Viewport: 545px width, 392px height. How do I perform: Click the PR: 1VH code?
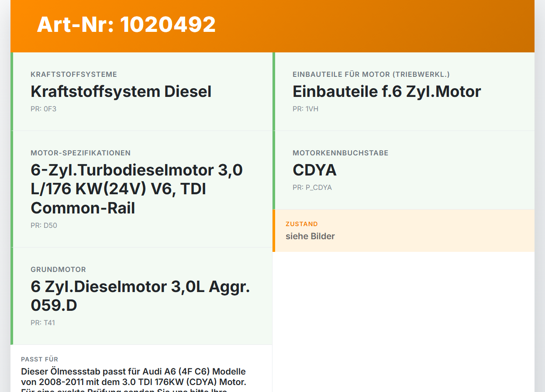click(x=305, y=109)
